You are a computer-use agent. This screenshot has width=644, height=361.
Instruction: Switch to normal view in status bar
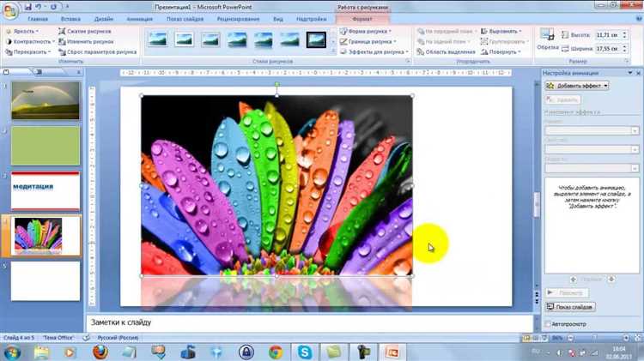point(526,338)
